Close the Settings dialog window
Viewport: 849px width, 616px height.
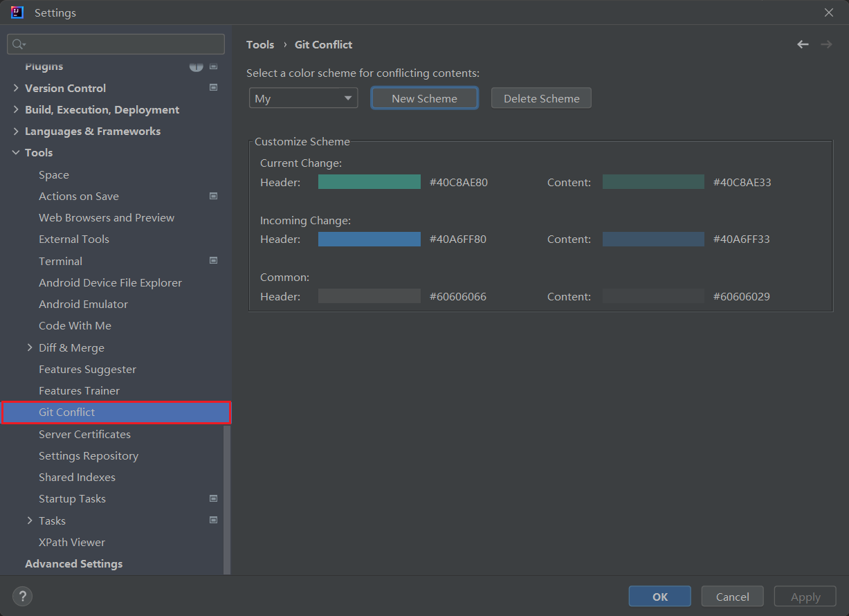(x=829, y=12)
